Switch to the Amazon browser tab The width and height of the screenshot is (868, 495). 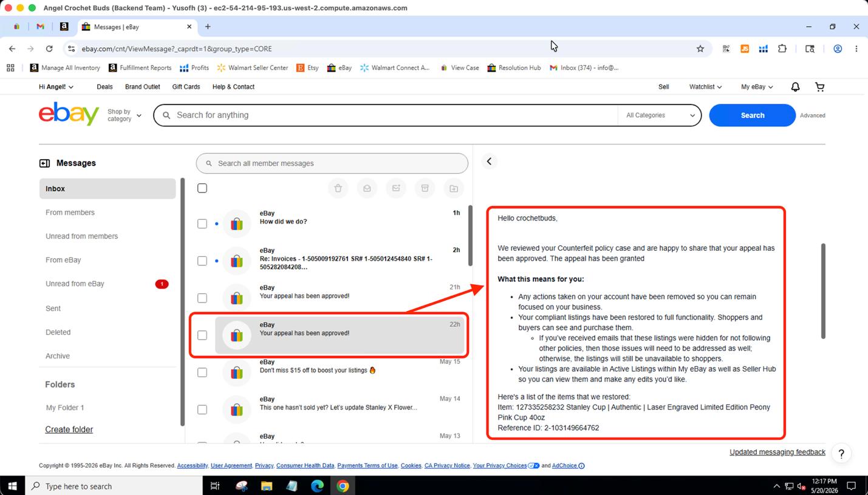point(64,27)
